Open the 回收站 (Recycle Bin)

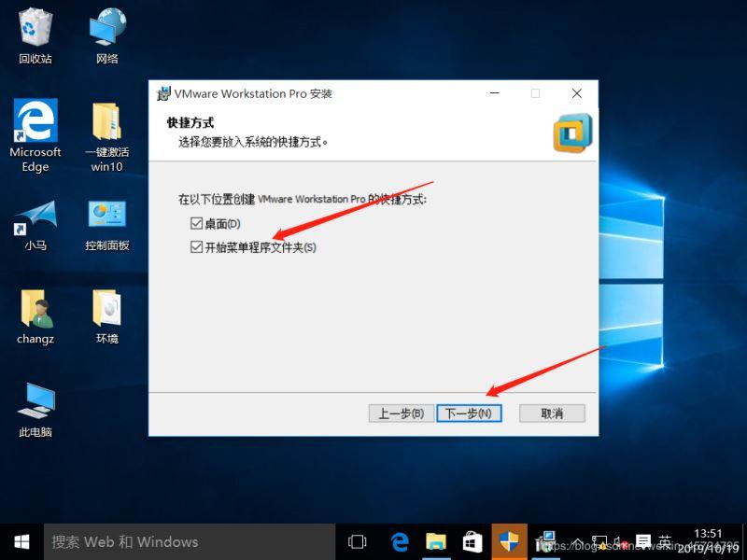(35, 33)
